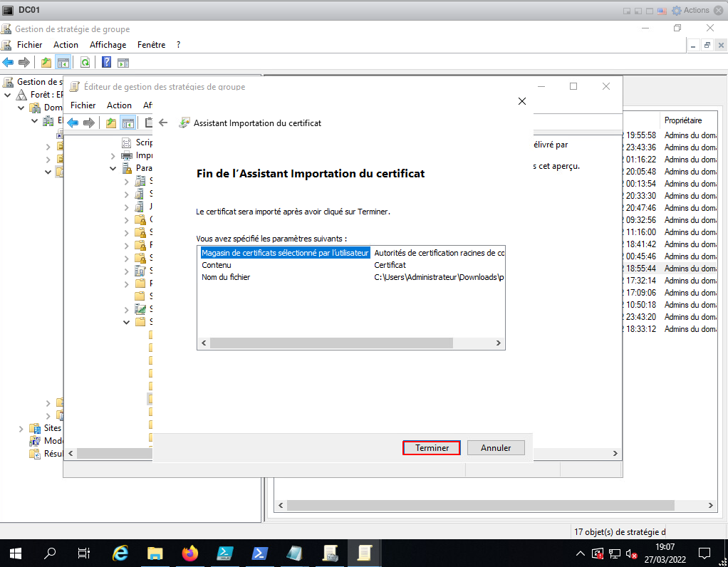Image resolution: width=728 pixels, height=567 pixels.
Task: Collapse the Forêt tree node
Action: pos(7,95)
